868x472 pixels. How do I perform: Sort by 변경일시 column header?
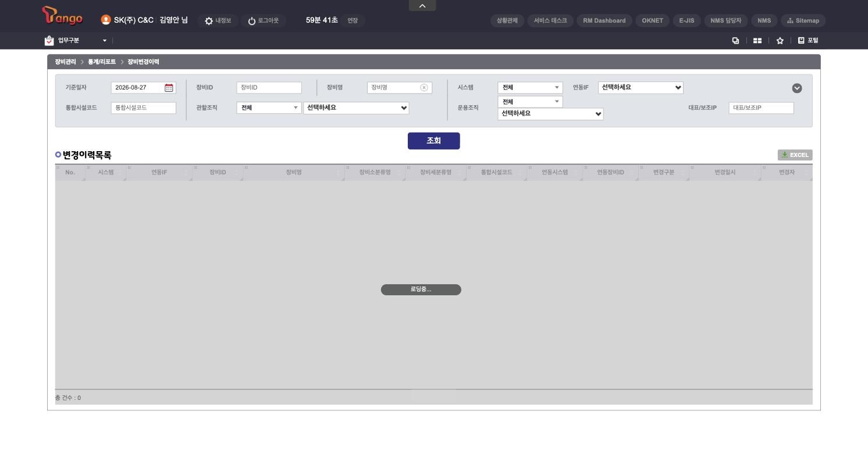pyautogui.click(x=725, y=173)
